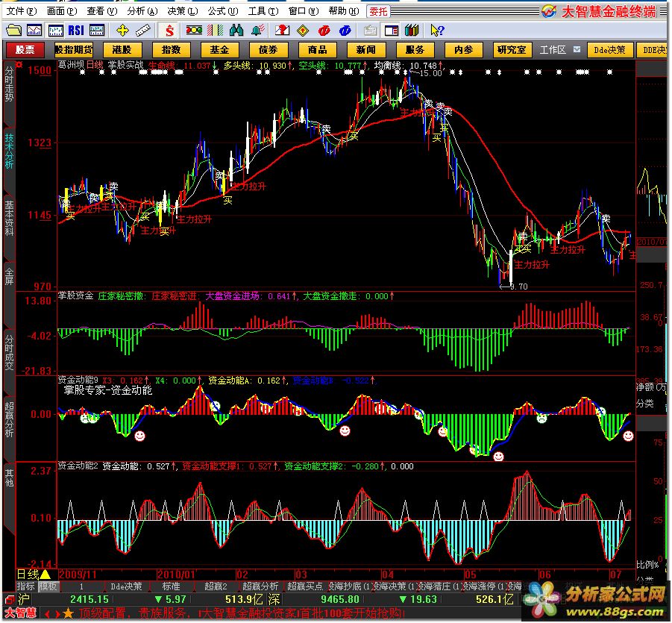672x623 pixels.
Task: Select the 港股 category button
Action: (x=122, y=50)
